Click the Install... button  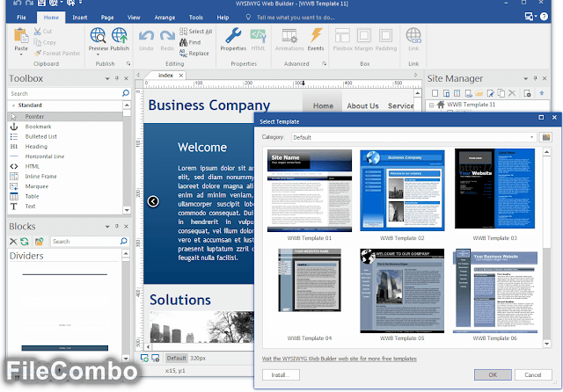281,374
